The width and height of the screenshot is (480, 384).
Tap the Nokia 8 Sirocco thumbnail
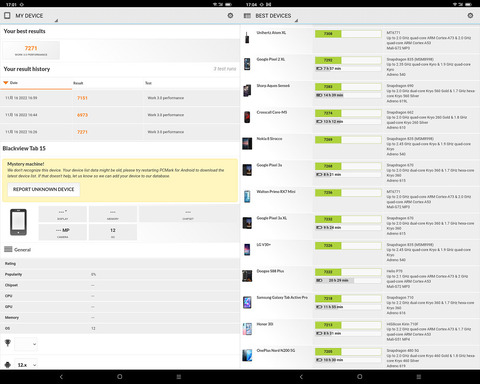[x=247, y=144]
